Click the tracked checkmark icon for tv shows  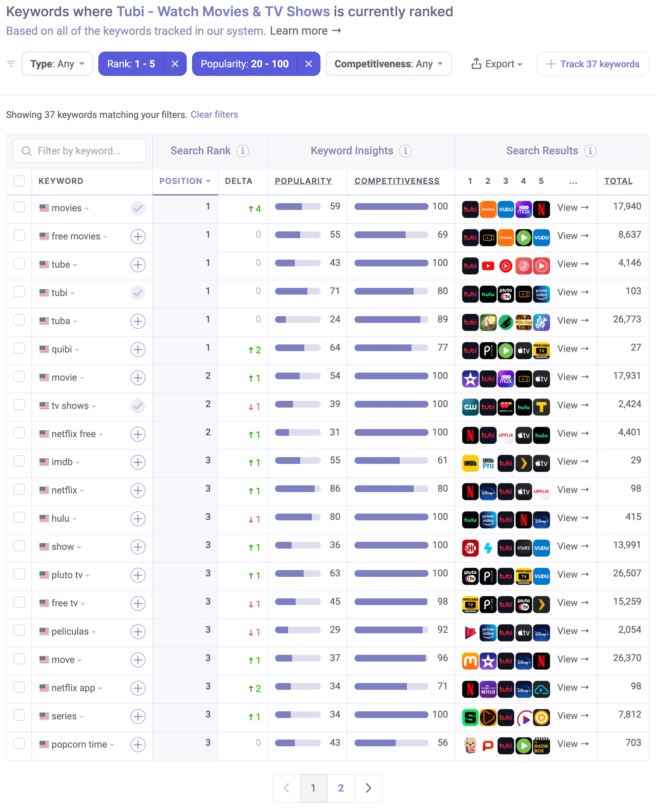pos(138,406)
